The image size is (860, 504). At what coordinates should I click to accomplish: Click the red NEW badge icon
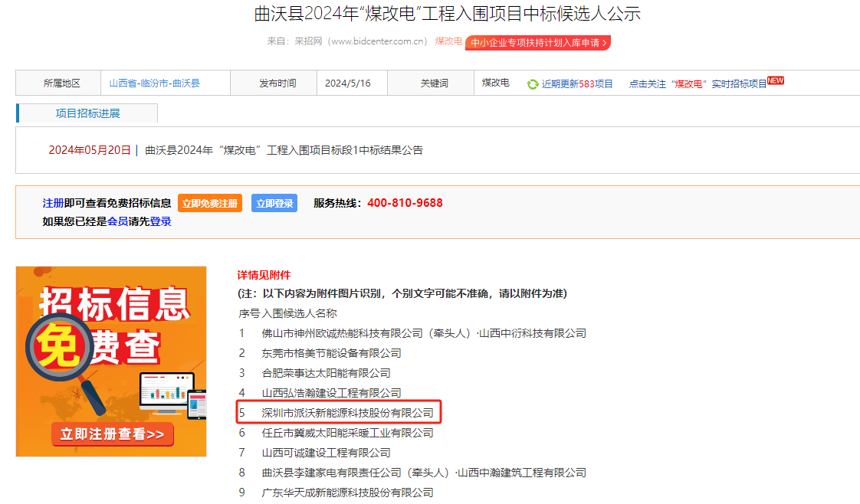point(776,80)
